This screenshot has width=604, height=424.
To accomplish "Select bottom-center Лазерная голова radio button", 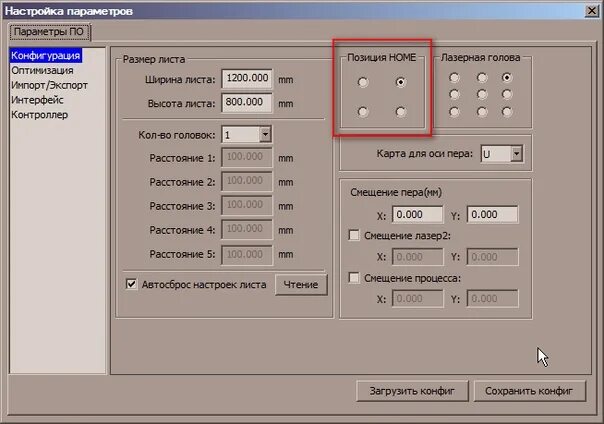I will tap(482, 112).
